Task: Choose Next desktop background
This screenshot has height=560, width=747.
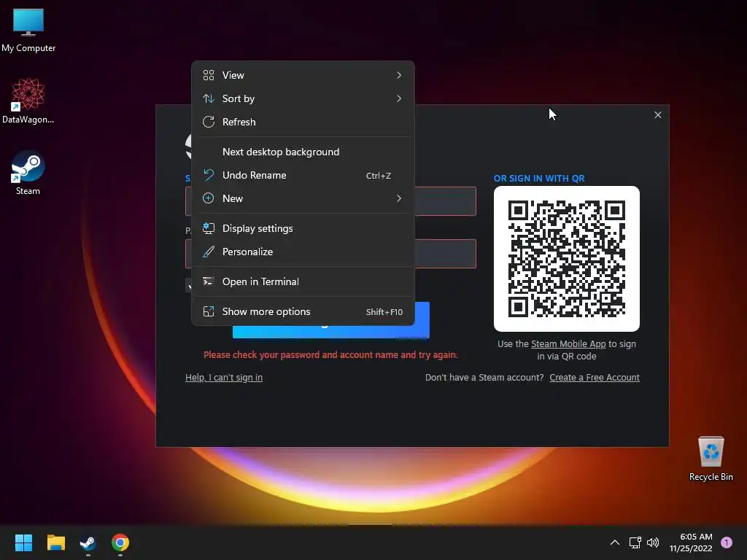Action: [x=303, y=152]
